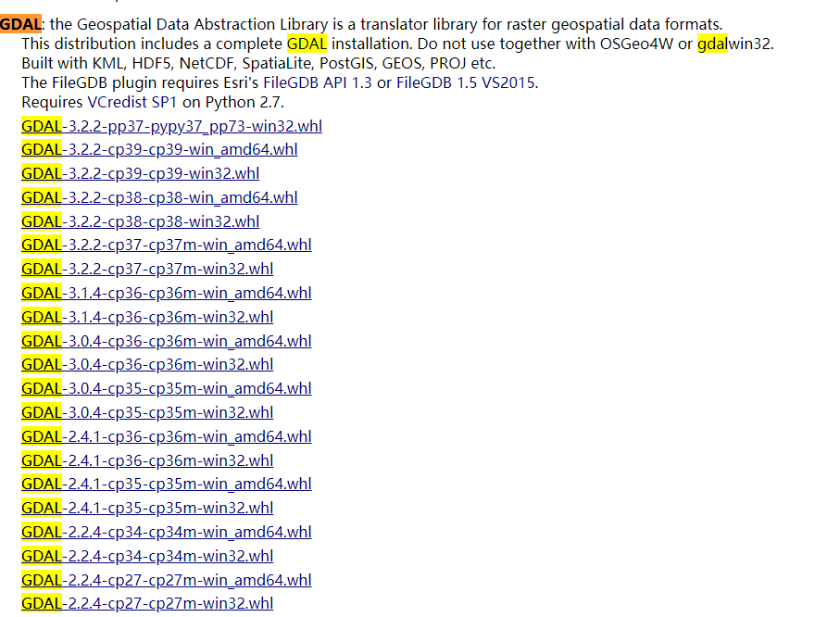The image size is (840, 617).
Task: Click GDAL-3.0.4-cp35-cp35m-win_amd64.whl link
Action: point(166,388)
